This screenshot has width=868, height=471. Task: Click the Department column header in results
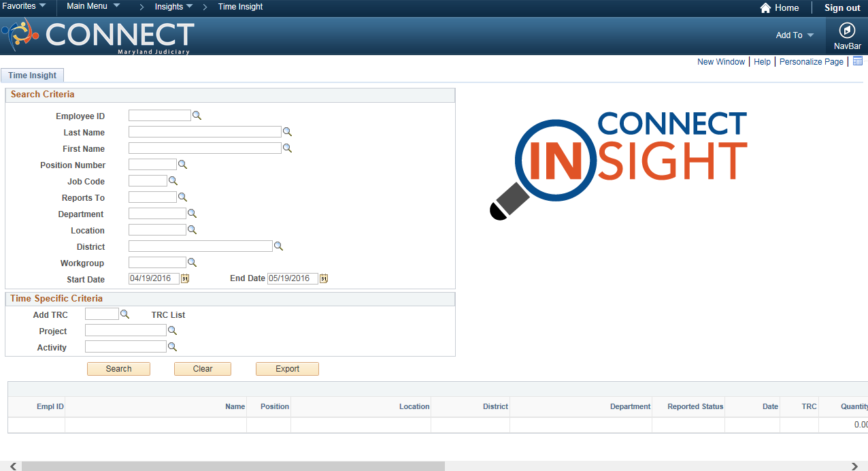[631, 406]
